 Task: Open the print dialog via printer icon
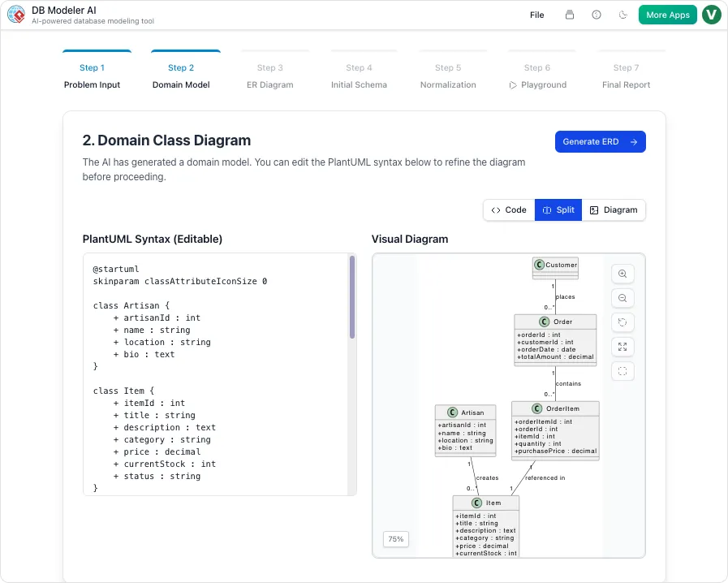pyautogui.click(x=568, y=15)
